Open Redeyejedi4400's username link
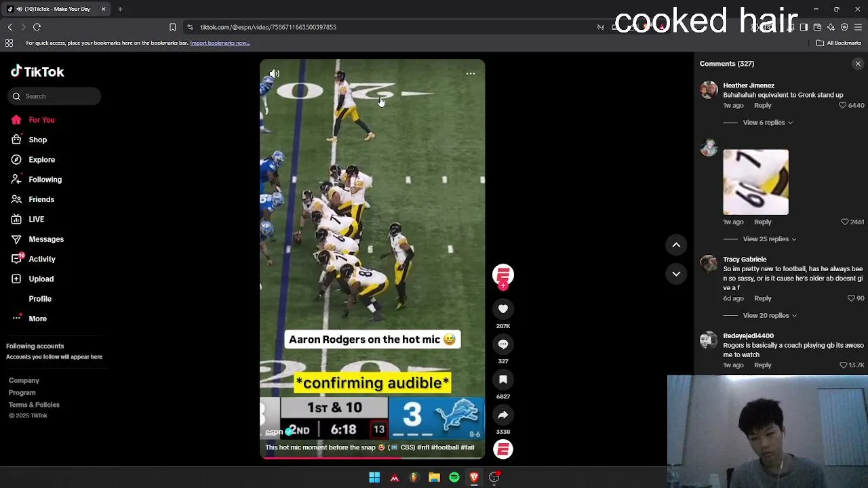 tap(748, 336)
